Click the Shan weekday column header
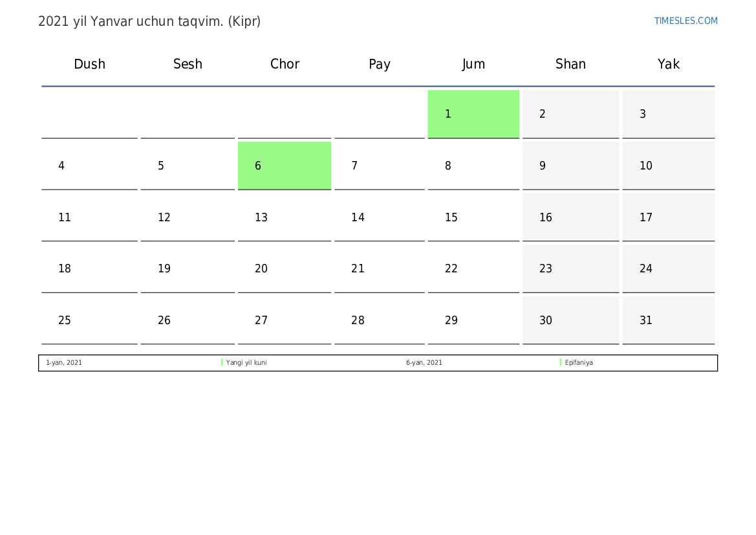 click(570, 64)
